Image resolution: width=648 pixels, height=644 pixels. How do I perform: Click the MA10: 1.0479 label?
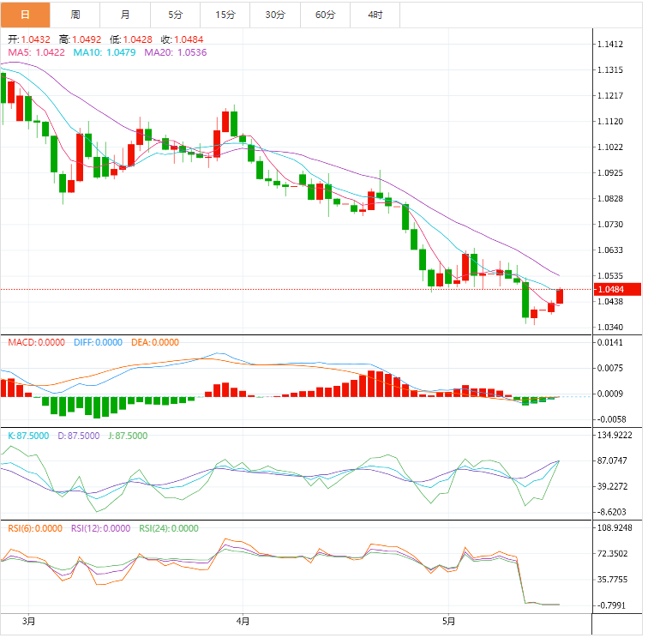tap(105, 52)
